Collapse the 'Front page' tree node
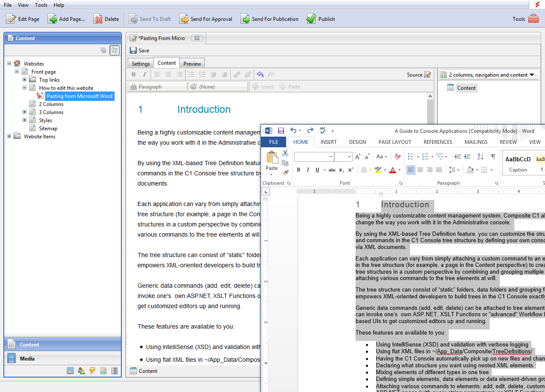The height and width of the screenshot is (392, 545). click(x=17, y=72)
